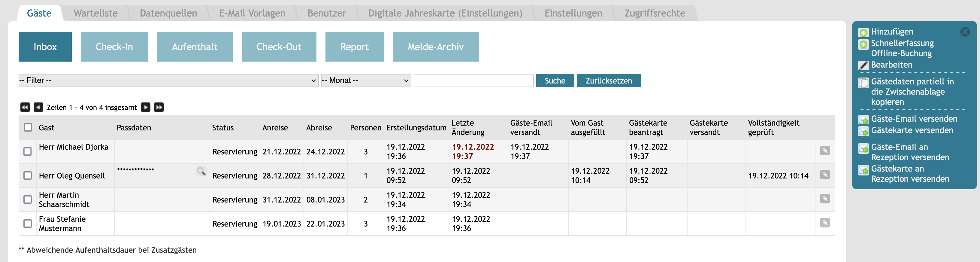Select checkbox for Frau Stefanie Mustermann
Screen dimensions: 980x262
(x=28, y=224)
